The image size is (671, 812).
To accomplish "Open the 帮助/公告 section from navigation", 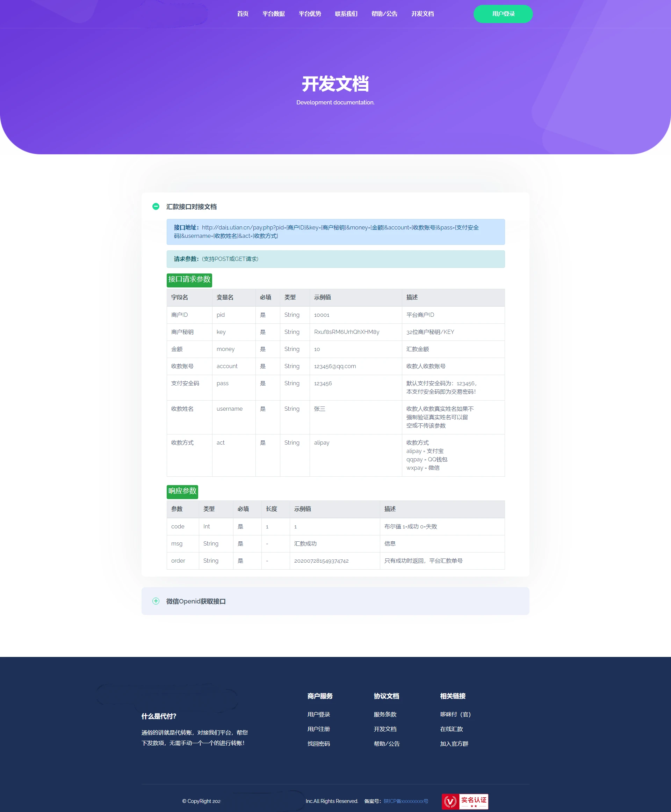I will pyautogui.click(x=384, y=14).
